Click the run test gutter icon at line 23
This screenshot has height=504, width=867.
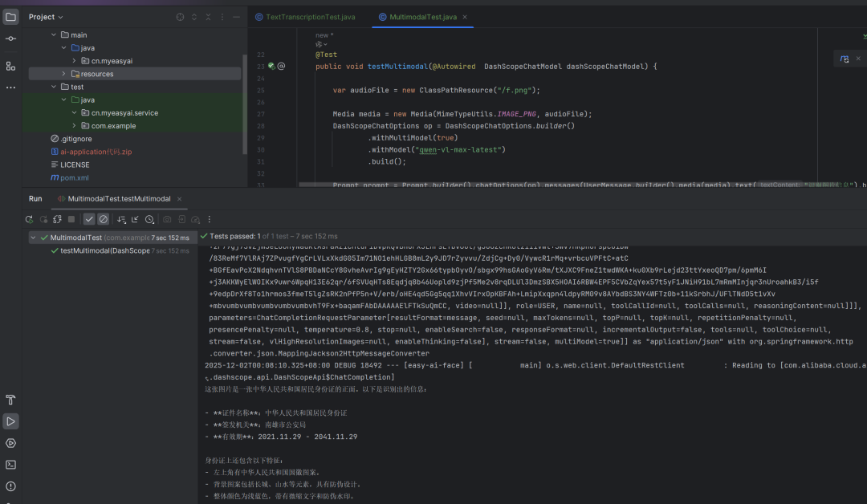click(x=271, y=66)
